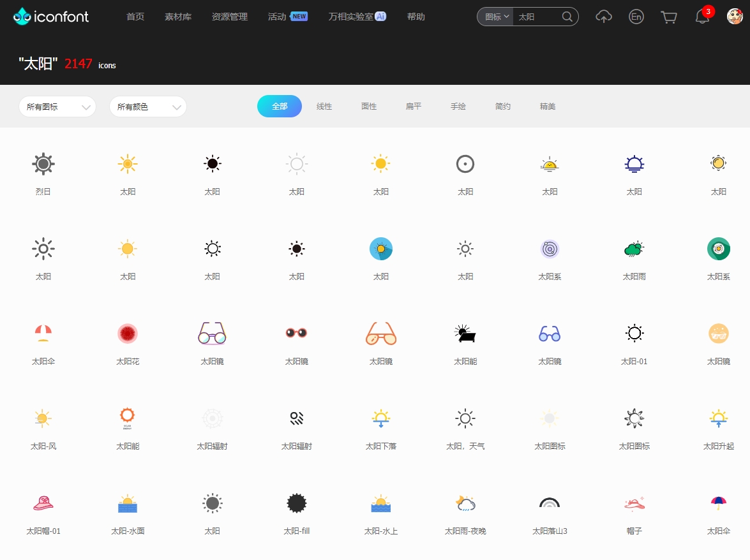This screenshot has width=750, height=560.
Task: Click the upload cloud icon
Action: coord(603,17)
